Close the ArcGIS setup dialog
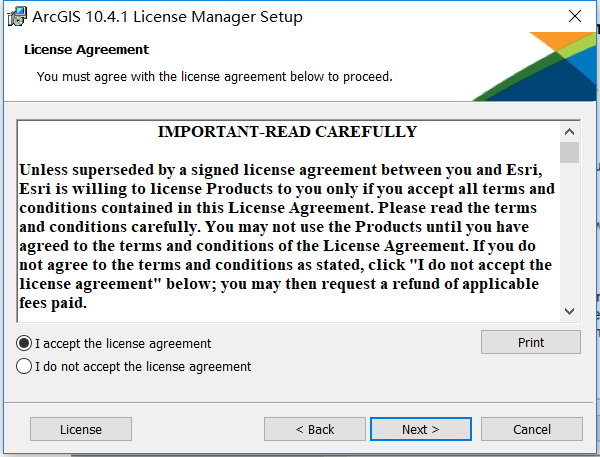The image size is (600, 457). (x=574, y=17)
